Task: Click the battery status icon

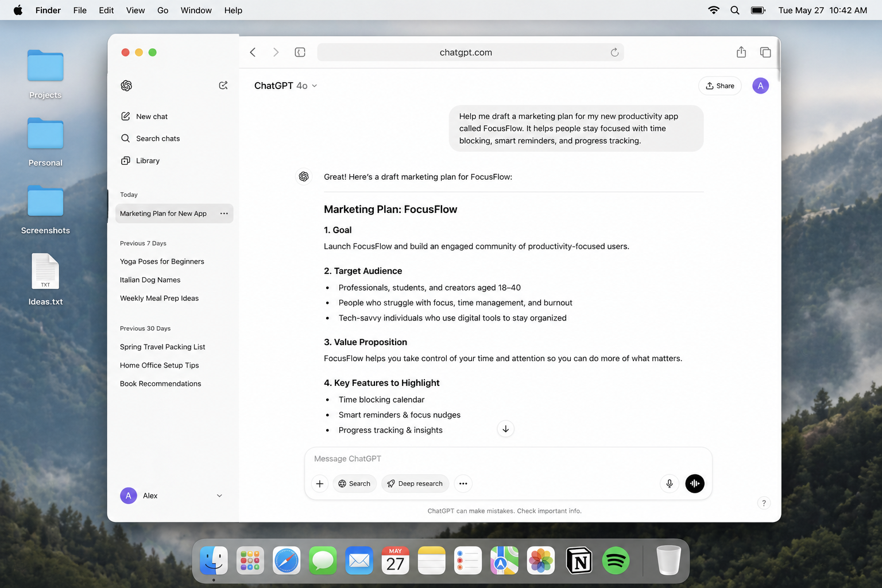Action: coord(758,10)
